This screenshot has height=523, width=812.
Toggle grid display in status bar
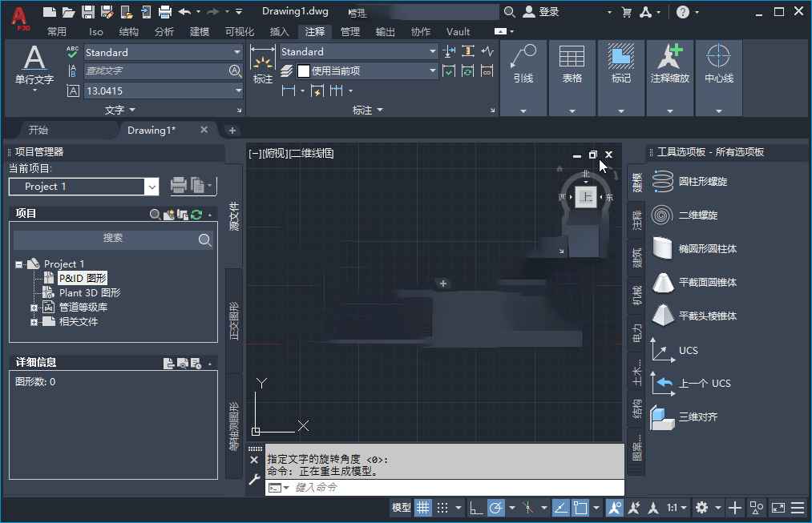[x=422, y=508]
